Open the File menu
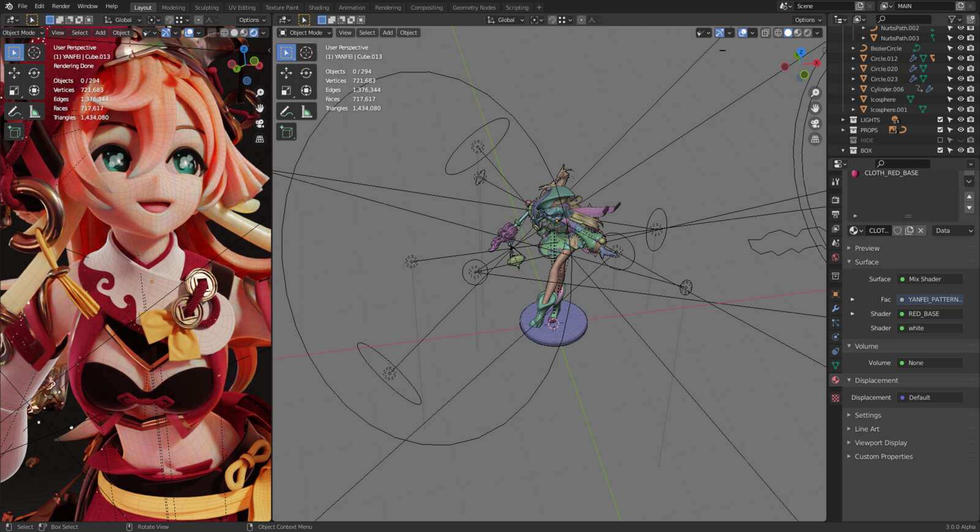Viewport: 980px width, 532px height. pos(23,6)
